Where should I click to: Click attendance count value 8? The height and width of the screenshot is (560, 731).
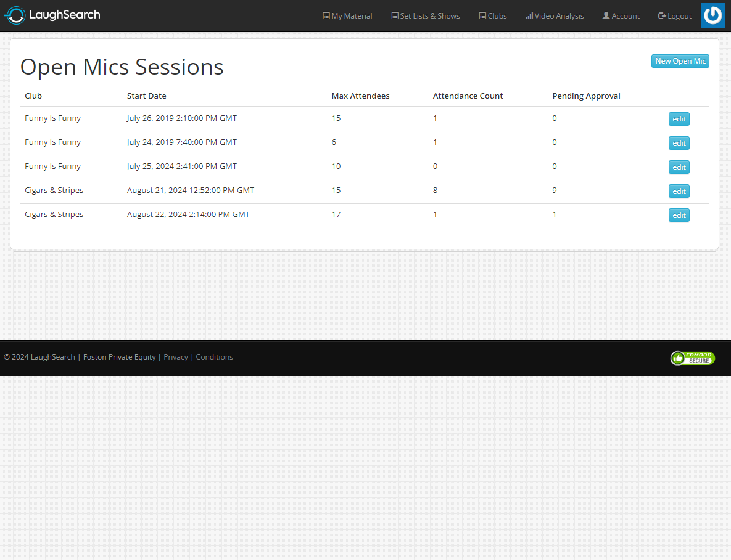pos(435,190)
